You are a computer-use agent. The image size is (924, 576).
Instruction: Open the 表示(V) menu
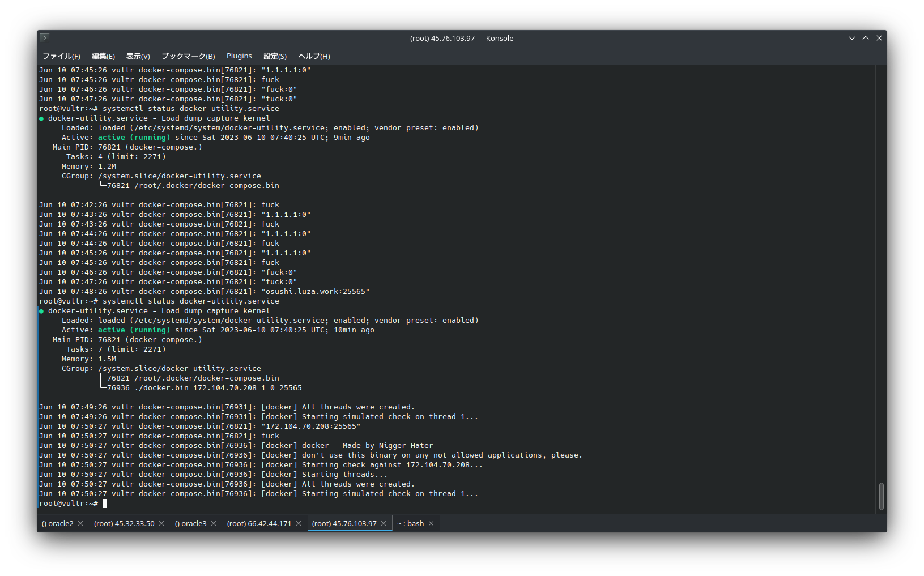click(x=138, y=56)
